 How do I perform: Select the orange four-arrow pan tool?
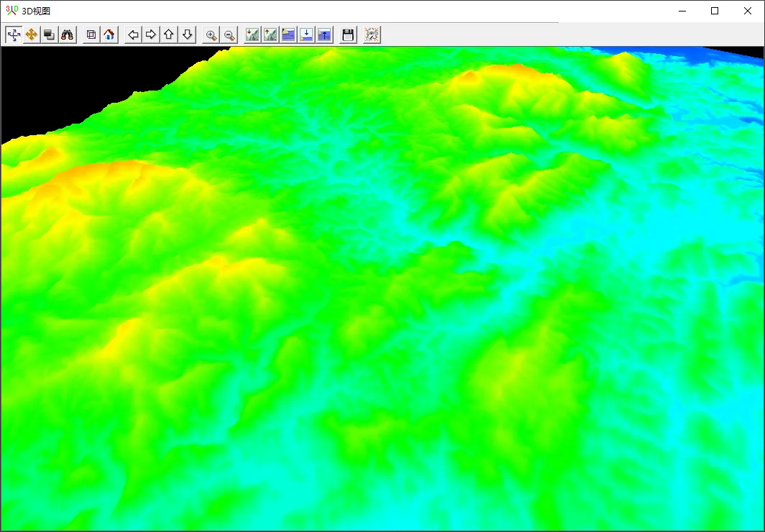(32, 35)
